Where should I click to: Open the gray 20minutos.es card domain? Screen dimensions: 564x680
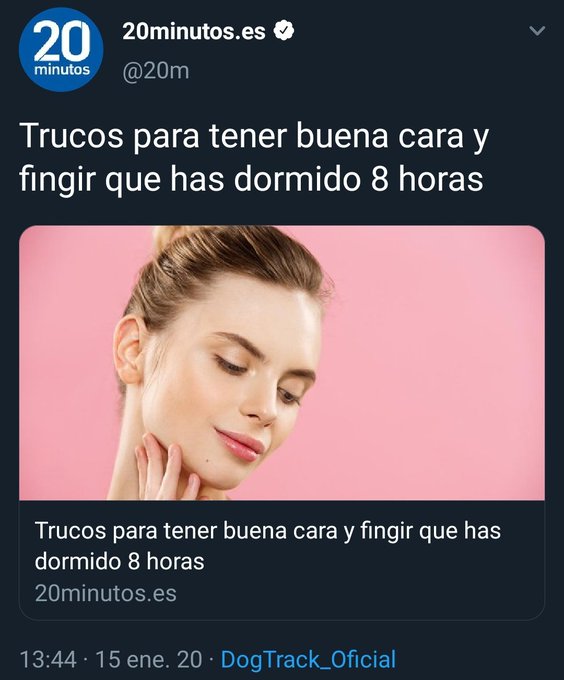(x=106, y=593)
